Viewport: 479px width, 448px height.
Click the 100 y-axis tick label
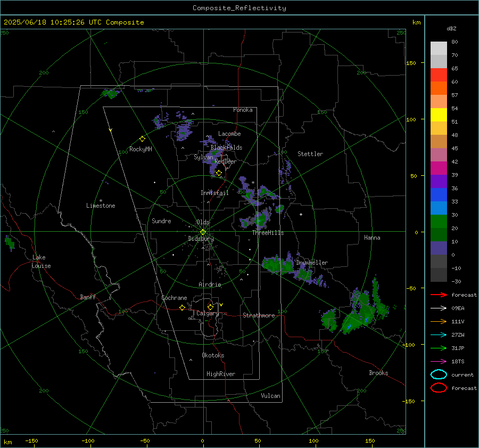tap(411, 119)
